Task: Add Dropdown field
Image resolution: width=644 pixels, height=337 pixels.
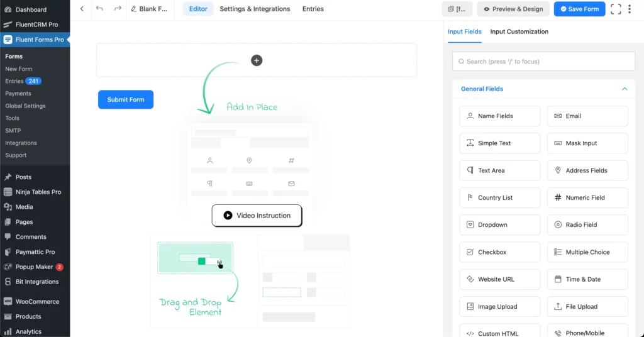Action: click(x=499, y=225)
